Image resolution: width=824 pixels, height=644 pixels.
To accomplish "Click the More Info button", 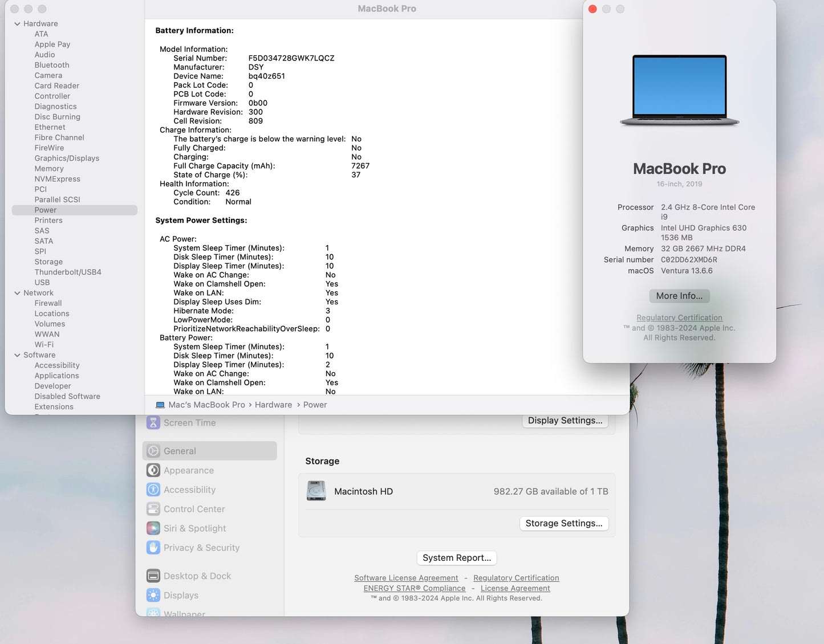I will tap(679, 296).
